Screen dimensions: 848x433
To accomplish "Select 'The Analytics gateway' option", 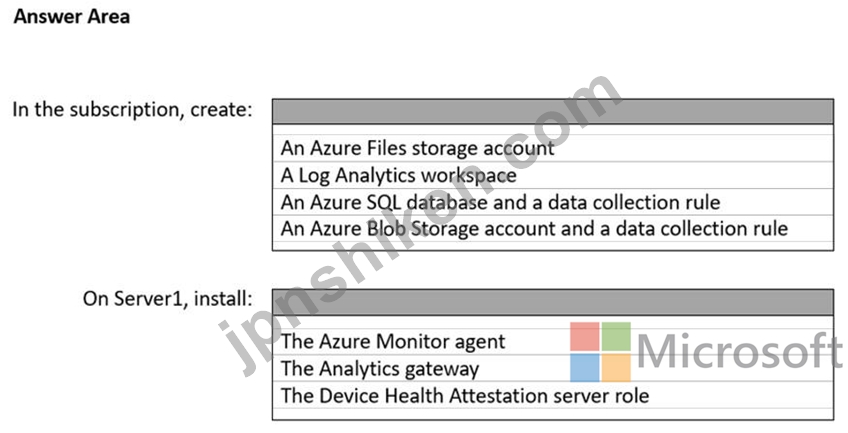I will point(553,368).
